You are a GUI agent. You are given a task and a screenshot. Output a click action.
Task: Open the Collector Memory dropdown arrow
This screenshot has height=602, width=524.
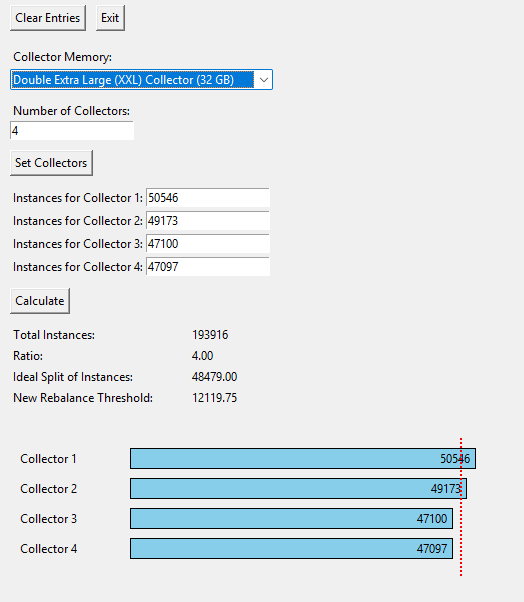(x=263, y=80)
